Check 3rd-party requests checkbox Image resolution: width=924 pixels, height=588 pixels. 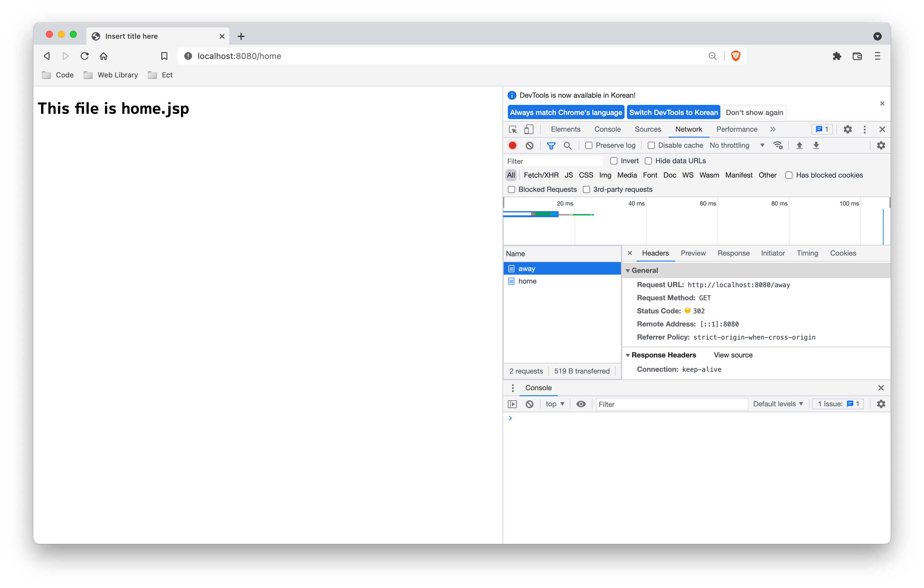point(586,190)
